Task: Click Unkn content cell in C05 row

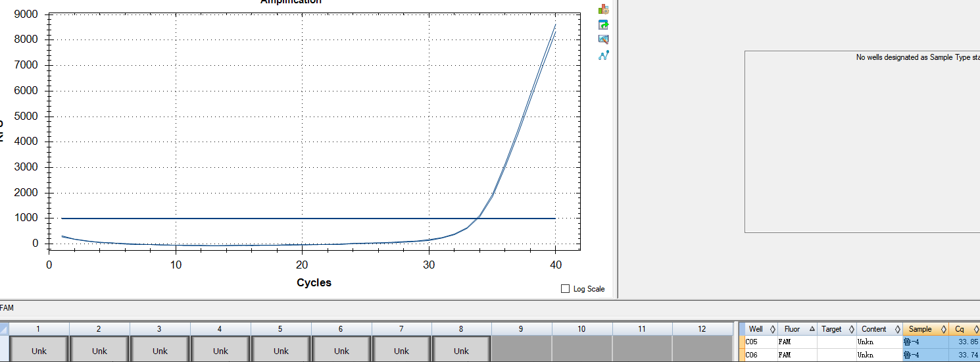Action: (879, 342)
